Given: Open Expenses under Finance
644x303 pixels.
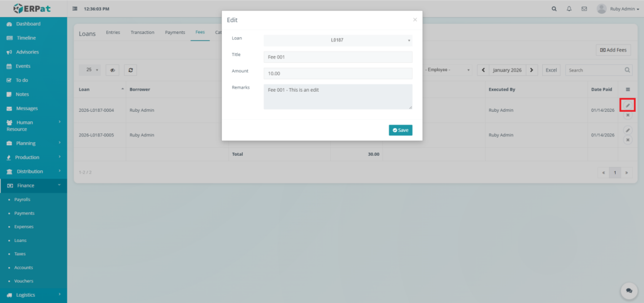Looking at the screenshot, I should point(24,227).
